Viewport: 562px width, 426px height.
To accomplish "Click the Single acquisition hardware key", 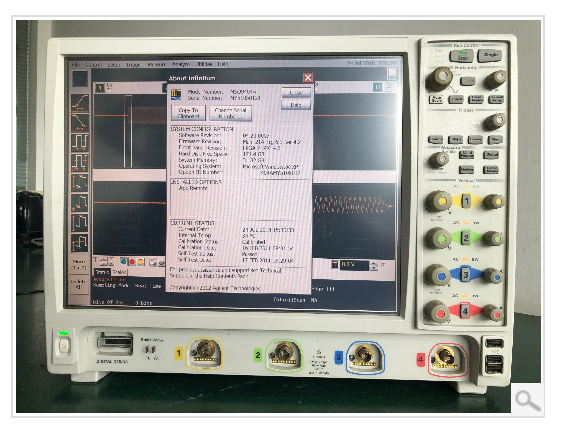I will point(490,55).
